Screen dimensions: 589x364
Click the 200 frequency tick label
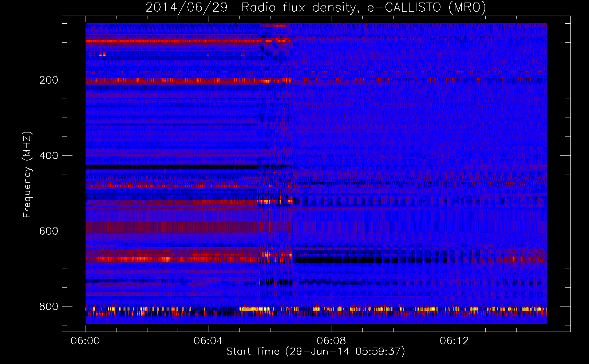(49, 80)
